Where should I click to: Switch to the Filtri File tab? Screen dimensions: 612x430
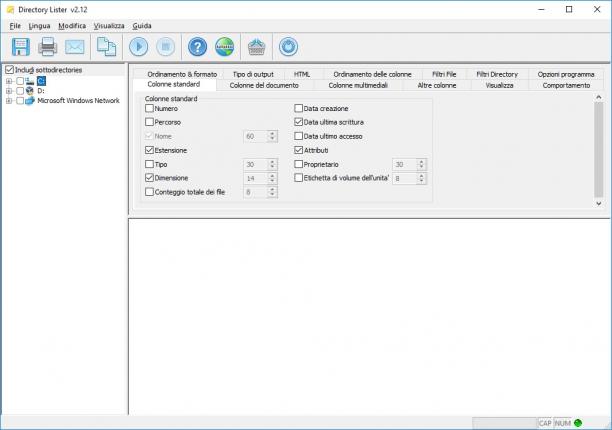[444, 74]
